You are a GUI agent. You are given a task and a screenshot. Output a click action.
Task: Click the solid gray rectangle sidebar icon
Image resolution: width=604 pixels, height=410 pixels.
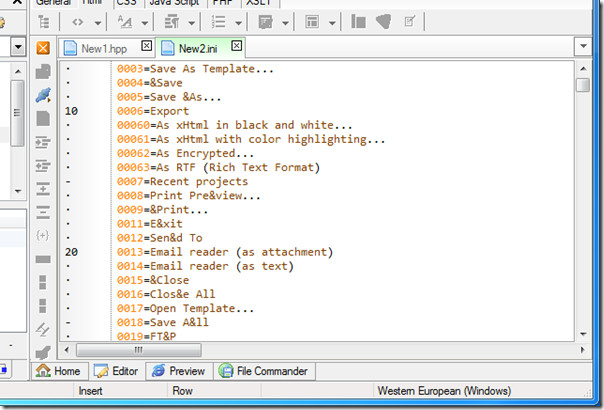coord(43,259)
